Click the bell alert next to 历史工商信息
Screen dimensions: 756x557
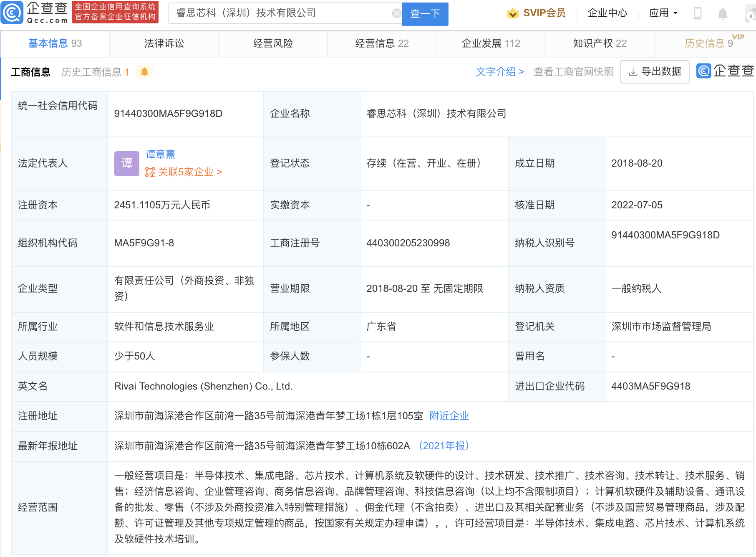144,72
